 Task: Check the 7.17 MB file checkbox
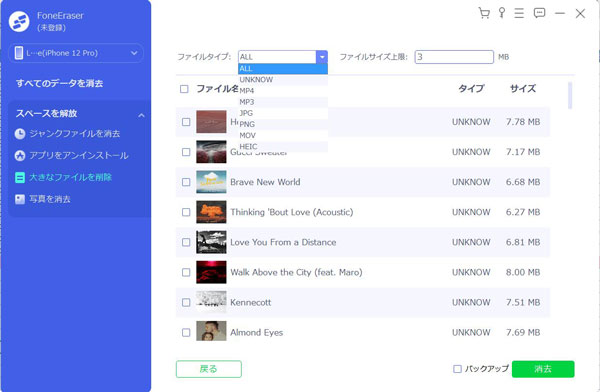[186, 152]
